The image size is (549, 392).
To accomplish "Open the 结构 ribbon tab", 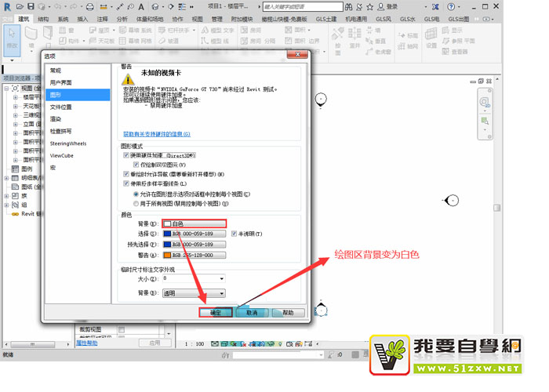I will (43, 19).
